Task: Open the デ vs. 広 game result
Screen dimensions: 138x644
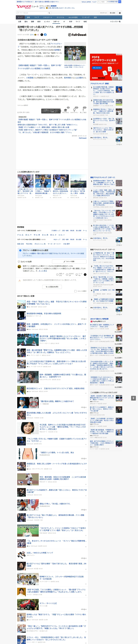Action: pyautogui.click(x=20, y=235)
